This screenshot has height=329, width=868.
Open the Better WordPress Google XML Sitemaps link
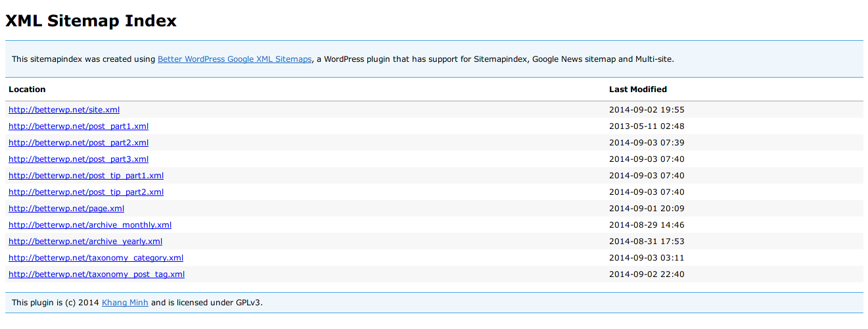(235, 59)
